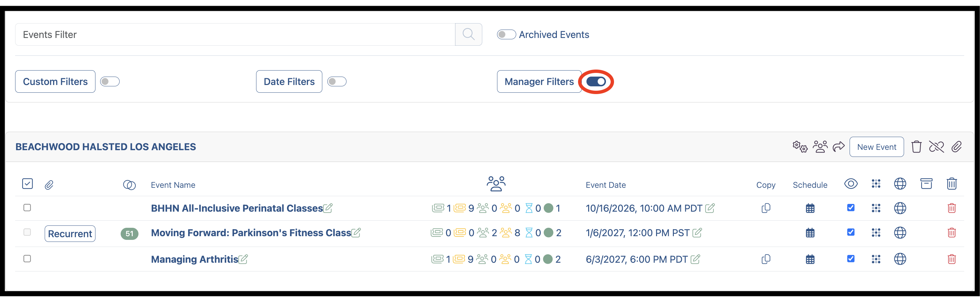Click the Recurrent badge button
This screenshot has width=980, height=299.
70,233
